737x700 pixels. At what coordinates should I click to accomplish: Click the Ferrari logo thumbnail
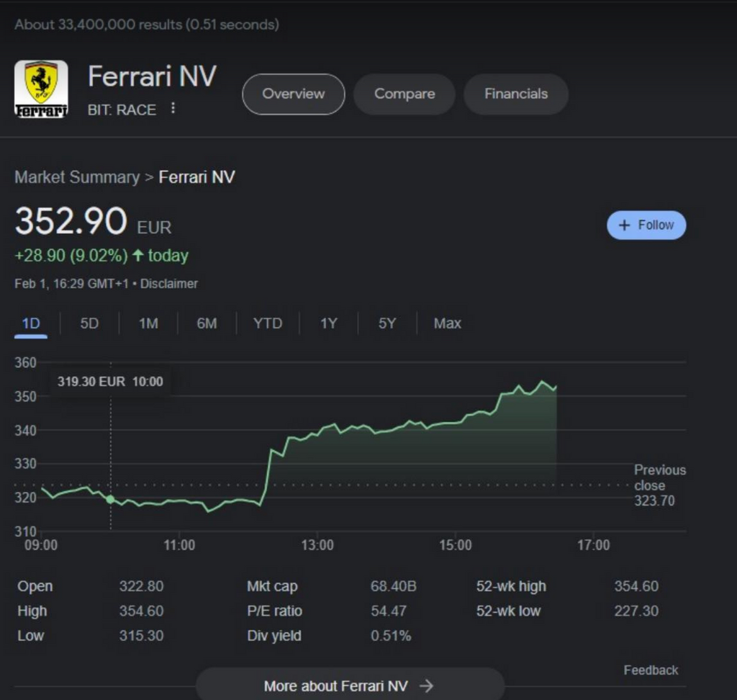click(x=41, y=89)
